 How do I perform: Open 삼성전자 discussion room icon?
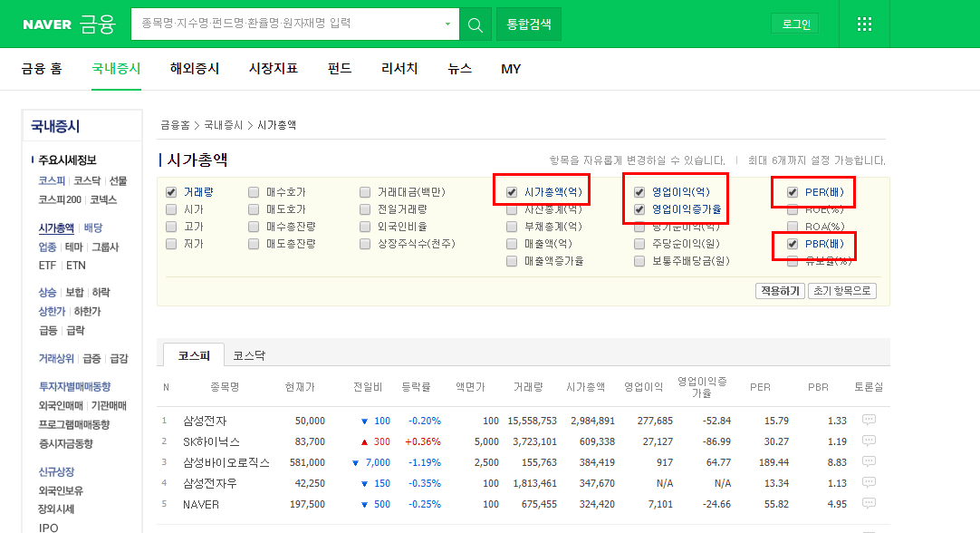click(869, 420)
